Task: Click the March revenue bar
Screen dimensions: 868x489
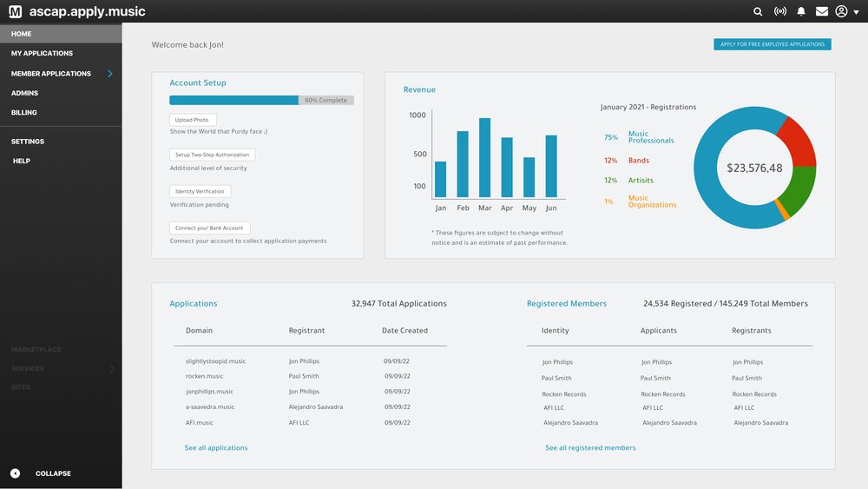Action: coord(484,157)
